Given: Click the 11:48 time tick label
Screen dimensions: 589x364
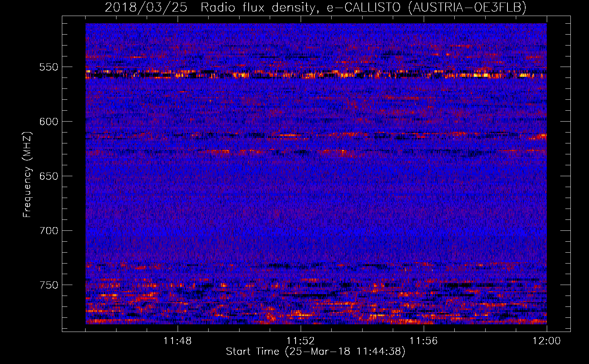Looking at the screenshot, I should [177, 341].
